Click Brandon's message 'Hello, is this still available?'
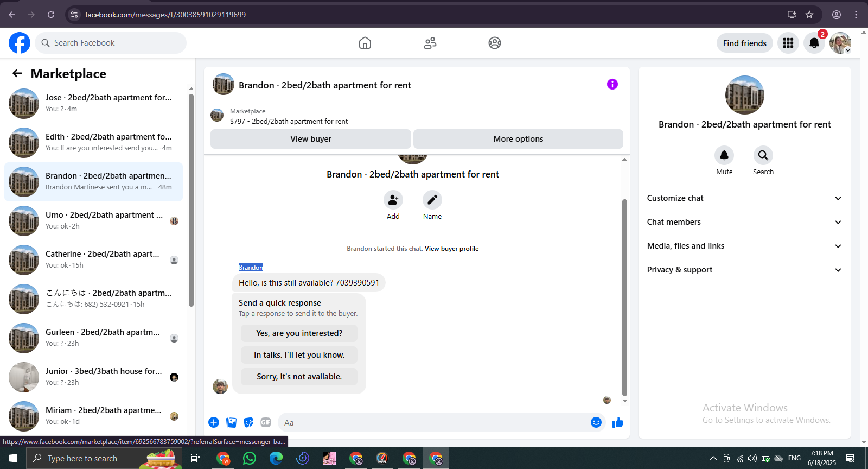 (x=309, y=283)
